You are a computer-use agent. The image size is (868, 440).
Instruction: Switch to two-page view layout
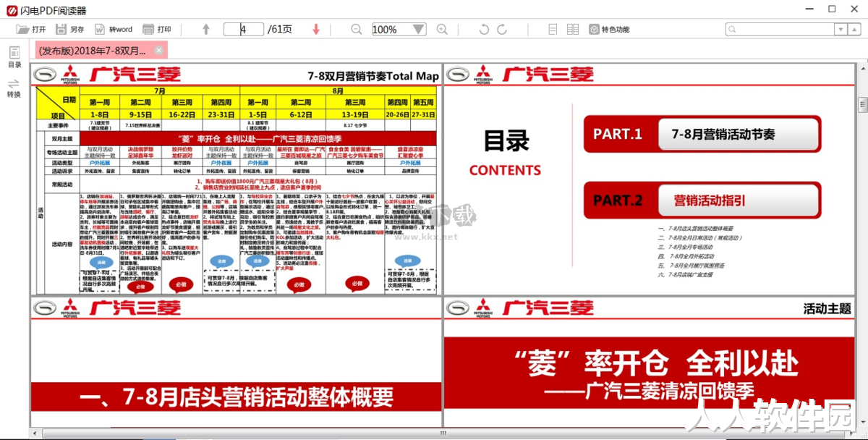pyautogui.click(x=573, y=30)
